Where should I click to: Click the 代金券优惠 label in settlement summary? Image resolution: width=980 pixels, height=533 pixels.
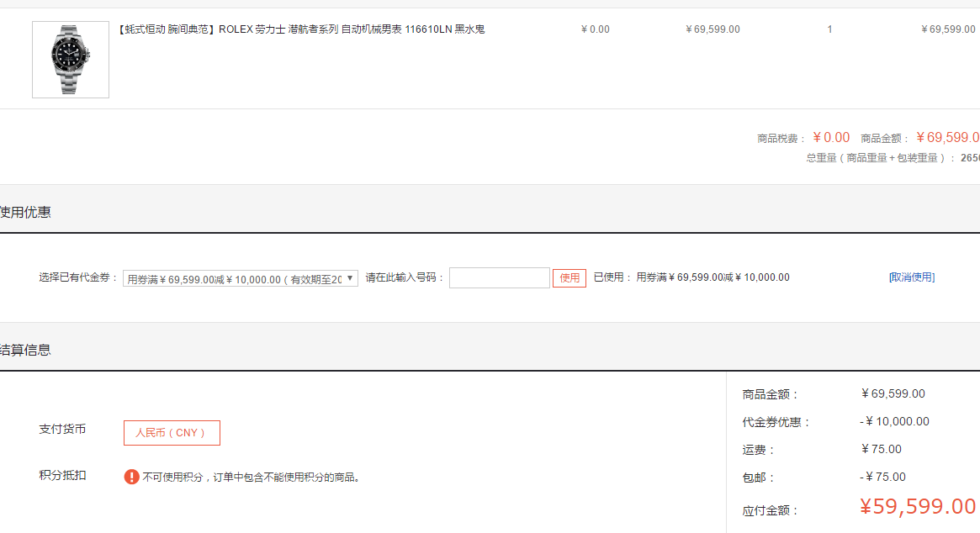776,422
